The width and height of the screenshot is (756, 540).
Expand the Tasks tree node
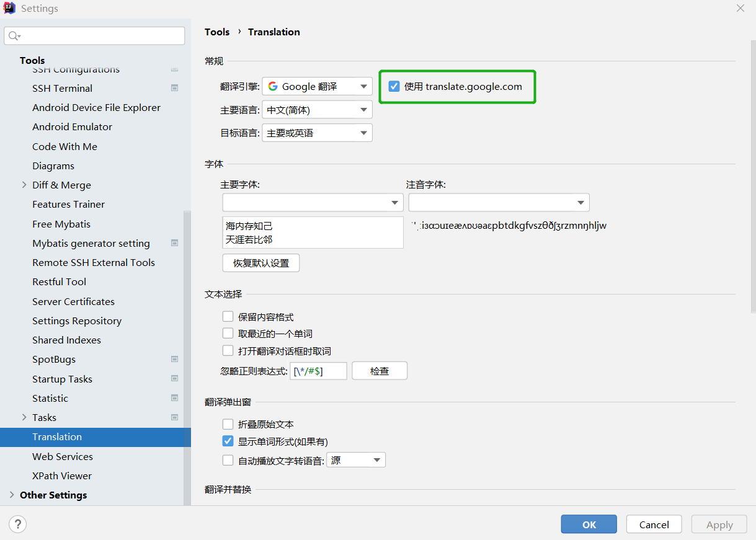point(24,417)
